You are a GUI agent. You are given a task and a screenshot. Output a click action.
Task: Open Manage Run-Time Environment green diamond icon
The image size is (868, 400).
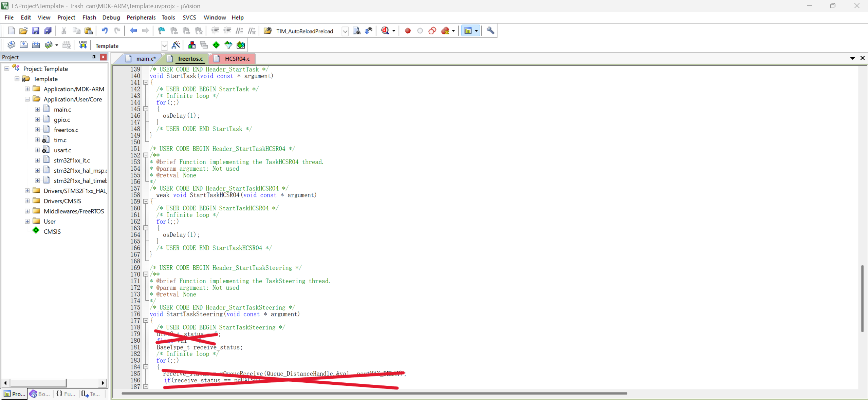[x=216, y=45]
